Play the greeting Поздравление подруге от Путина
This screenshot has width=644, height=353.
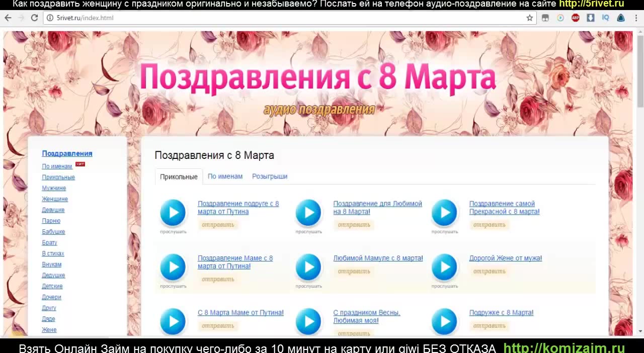pyautogui.click(x=173, y=212)
